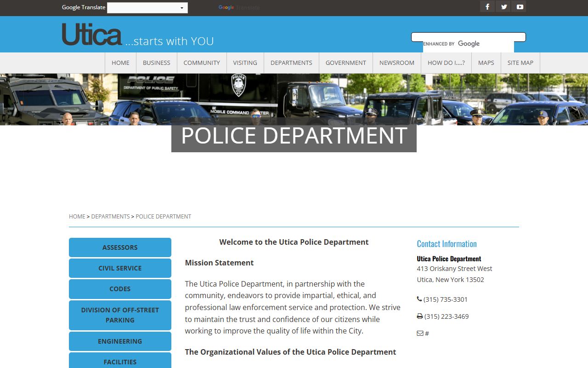
Task: Open the YouTube icon link
Action: (520, 7)
